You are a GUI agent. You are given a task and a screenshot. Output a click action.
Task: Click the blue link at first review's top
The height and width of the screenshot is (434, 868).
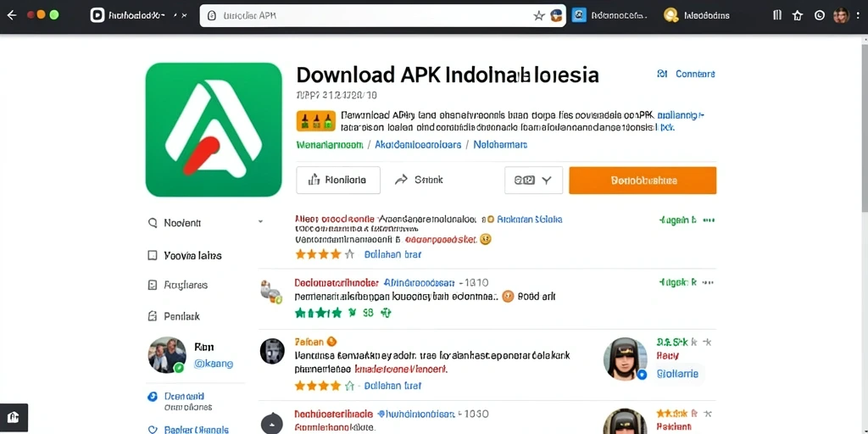(x=529, y=220)
